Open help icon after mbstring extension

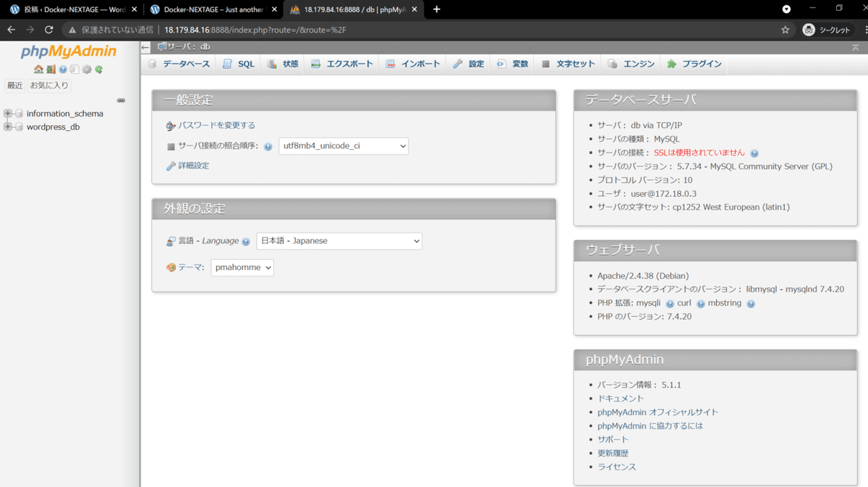(x=751, y=304)
